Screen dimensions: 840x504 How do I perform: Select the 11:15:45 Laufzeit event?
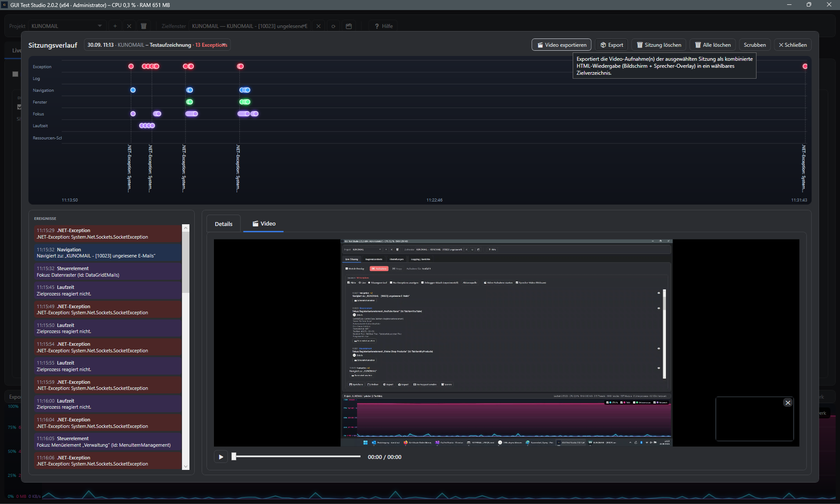point(108,291)
